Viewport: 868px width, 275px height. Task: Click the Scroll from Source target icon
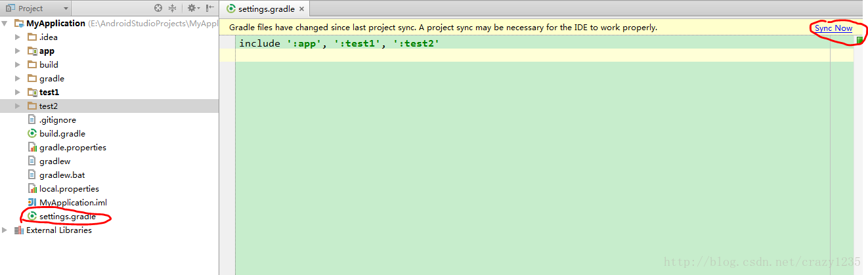point(158,9)
